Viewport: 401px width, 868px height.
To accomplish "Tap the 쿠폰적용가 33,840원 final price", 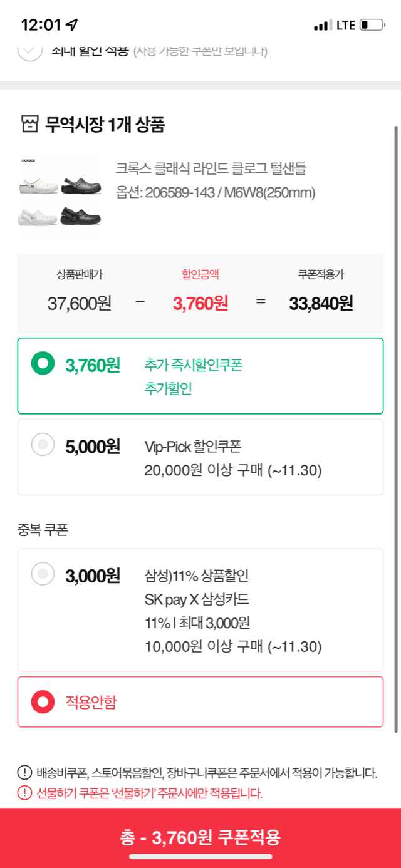I will (x=321, y=303).
